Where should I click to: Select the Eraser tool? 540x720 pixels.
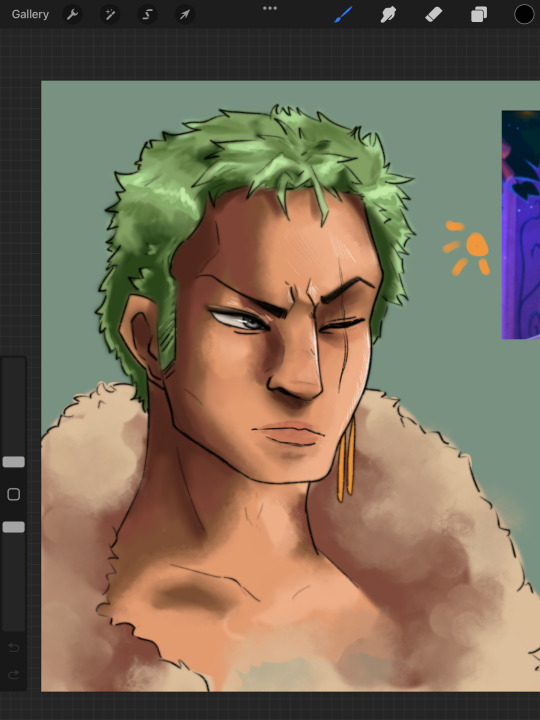coord(433,15)
